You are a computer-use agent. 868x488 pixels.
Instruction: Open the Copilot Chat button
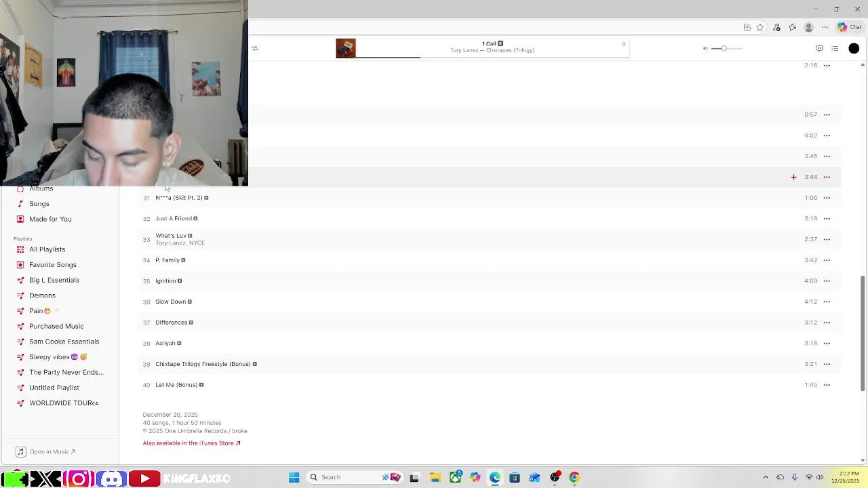pyautogui.click(x=850, y=27)
